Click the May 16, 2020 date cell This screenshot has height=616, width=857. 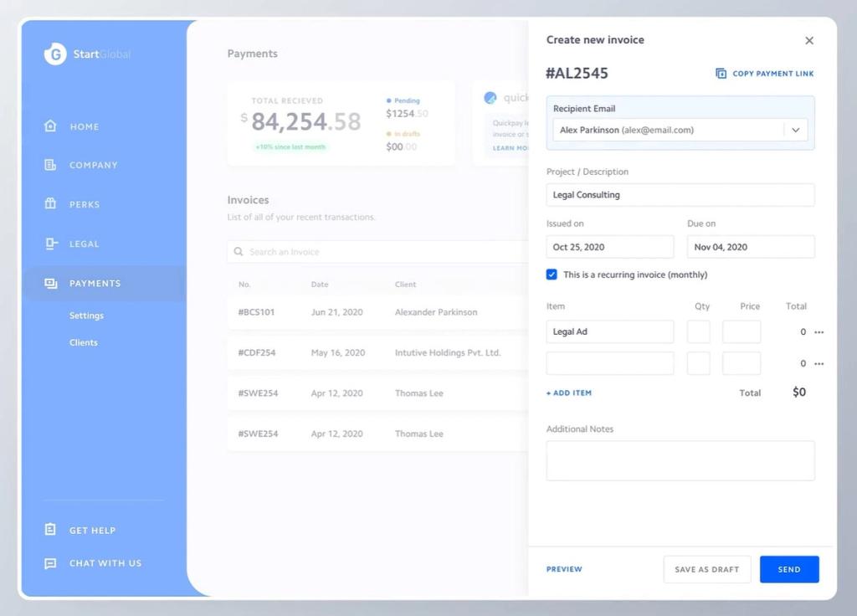click(x=338, y=352)
